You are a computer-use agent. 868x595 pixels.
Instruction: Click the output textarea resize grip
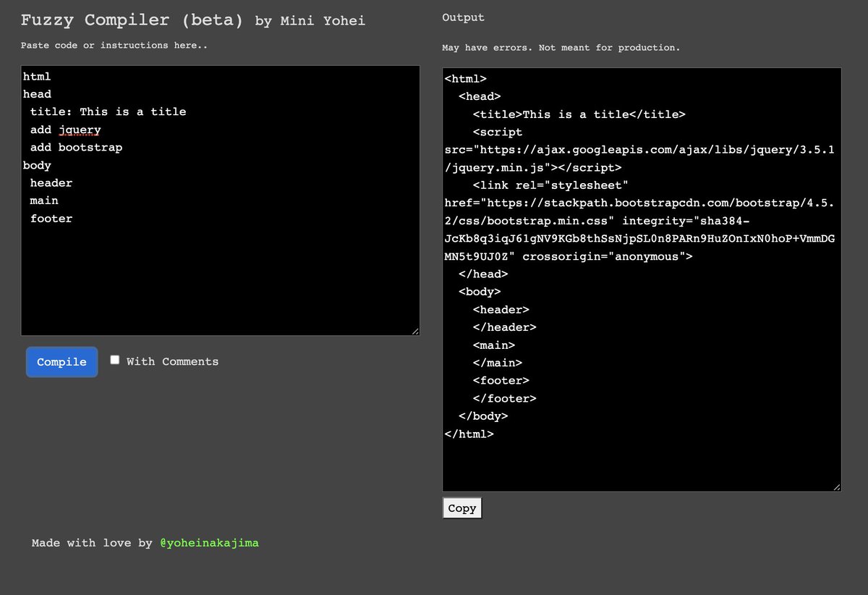838,486
